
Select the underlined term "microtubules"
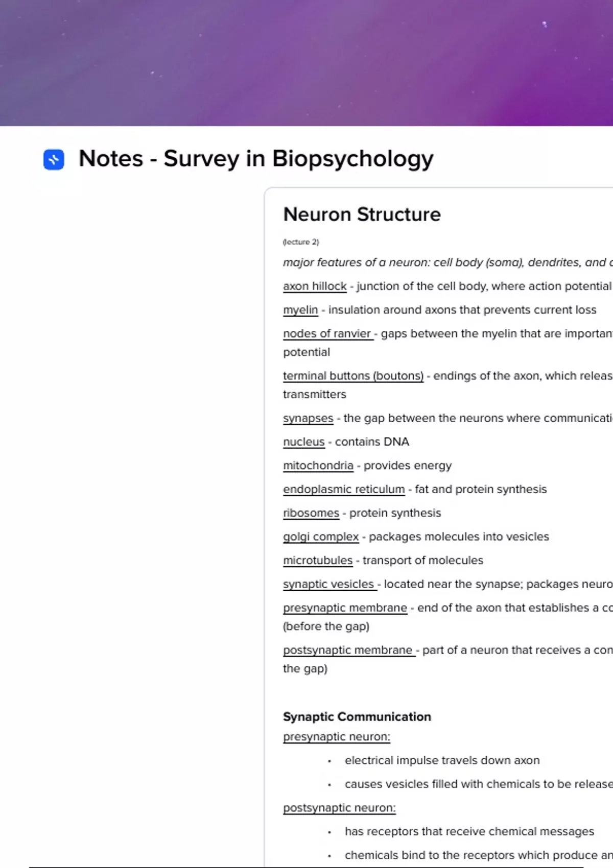318,561
